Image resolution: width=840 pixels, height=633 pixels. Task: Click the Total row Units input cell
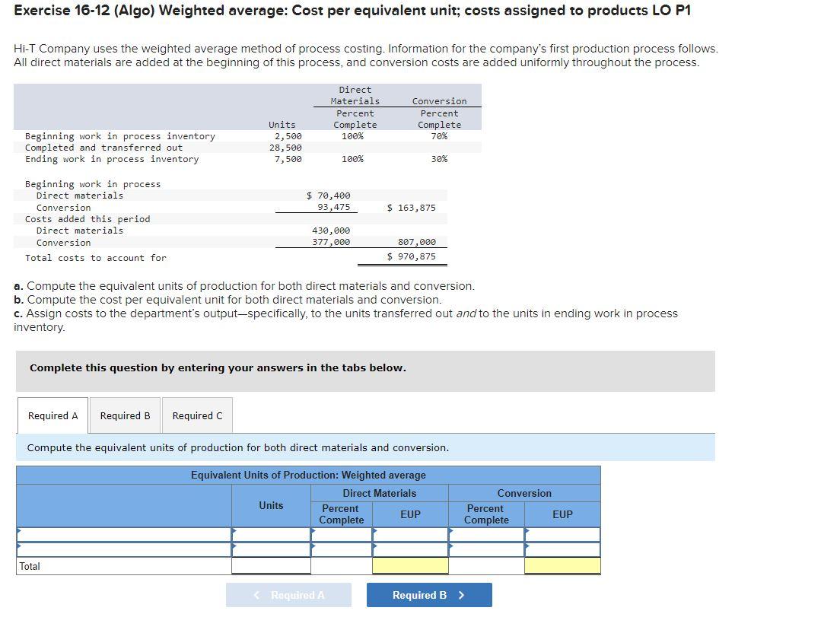pyautogui.click(x=270, y=565)
